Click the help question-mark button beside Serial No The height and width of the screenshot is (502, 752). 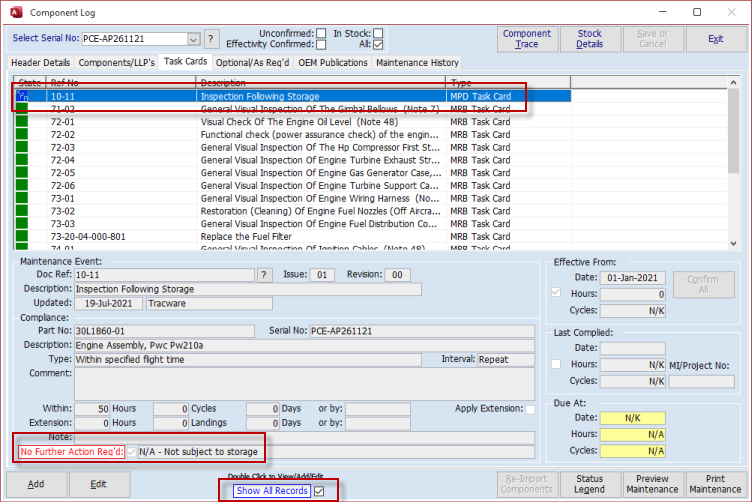[x=211, y=39]
